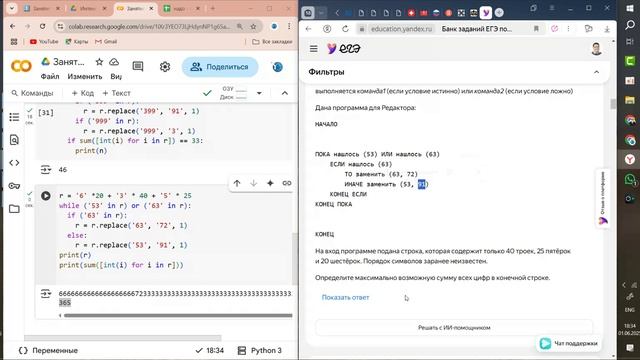Image resolution: width=640 pixels, height=360 pixels.
Task: Click the Colab URL address bar
Action: 149,27
